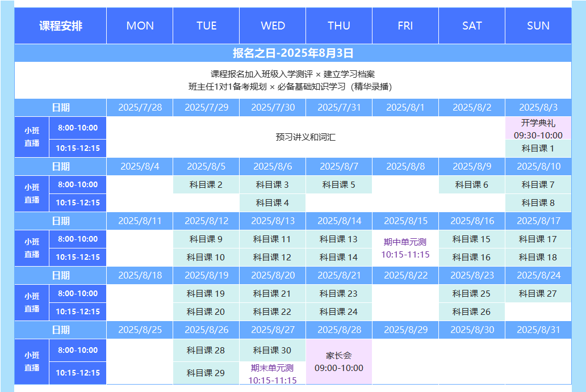This screenshot has height=392, width=586.
Task: Open the 期末单元测 10:15-11:15 entry
Action: pos(273,374)
